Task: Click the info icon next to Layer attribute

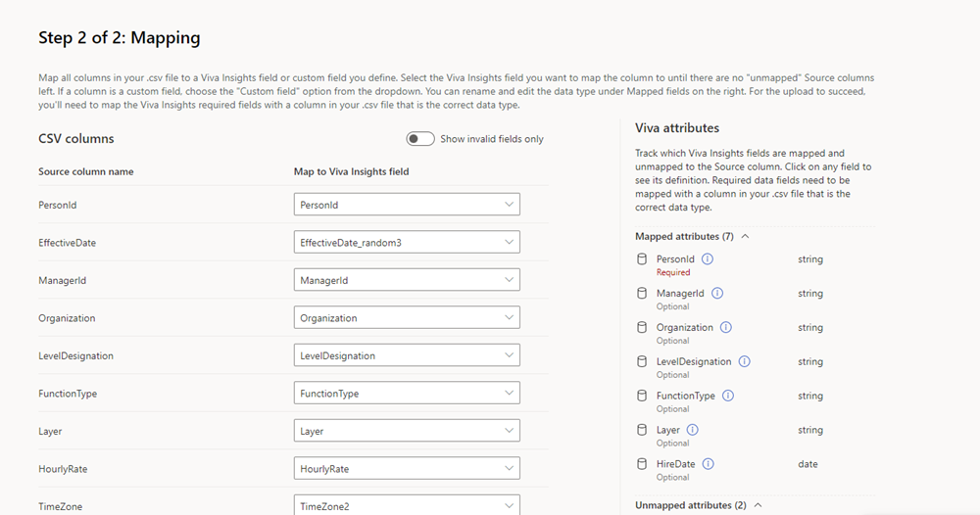Action: (x=693, y=430)
